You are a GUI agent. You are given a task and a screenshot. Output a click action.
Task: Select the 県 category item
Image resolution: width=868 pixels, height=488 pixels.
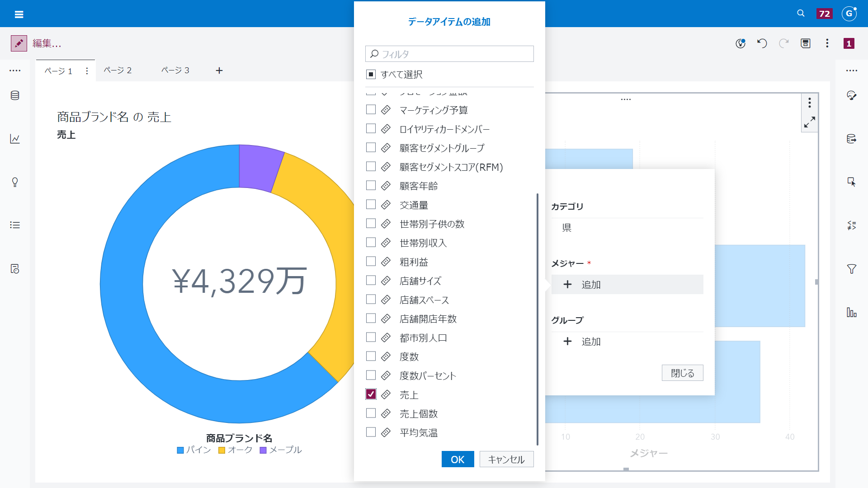click(x=567, y=228)
